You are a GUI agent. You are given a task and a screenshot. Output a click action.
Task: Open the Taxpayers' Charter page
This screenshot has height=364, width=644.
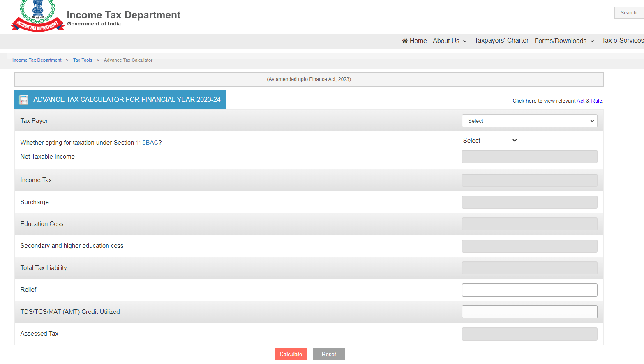point(501,41)
